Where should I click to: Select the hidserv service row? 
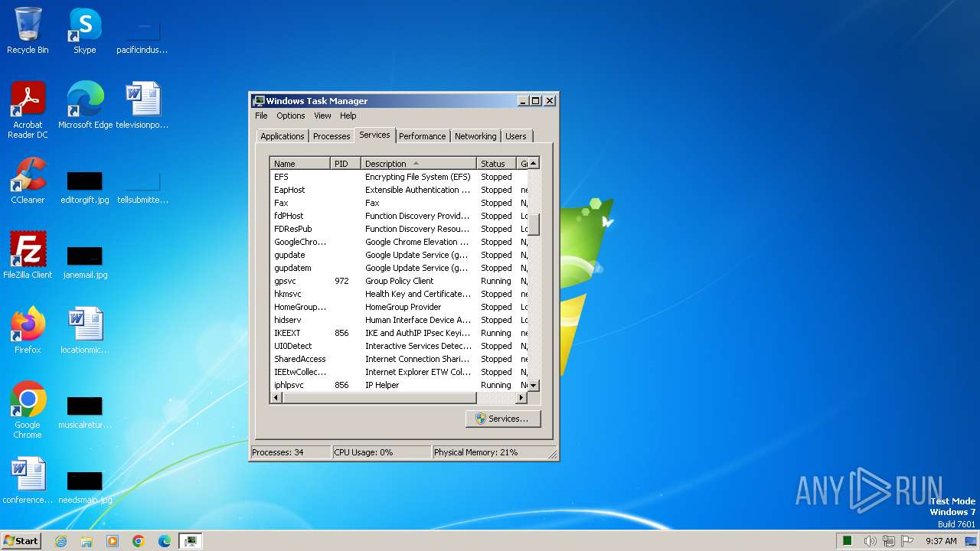coord(399,320)
